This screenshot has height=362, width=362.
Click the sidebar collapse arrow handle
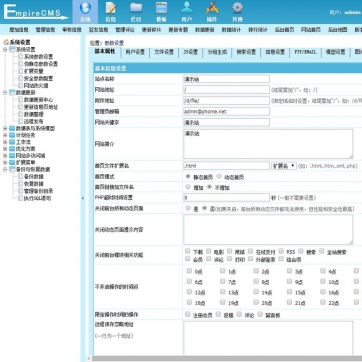(83, 198)
